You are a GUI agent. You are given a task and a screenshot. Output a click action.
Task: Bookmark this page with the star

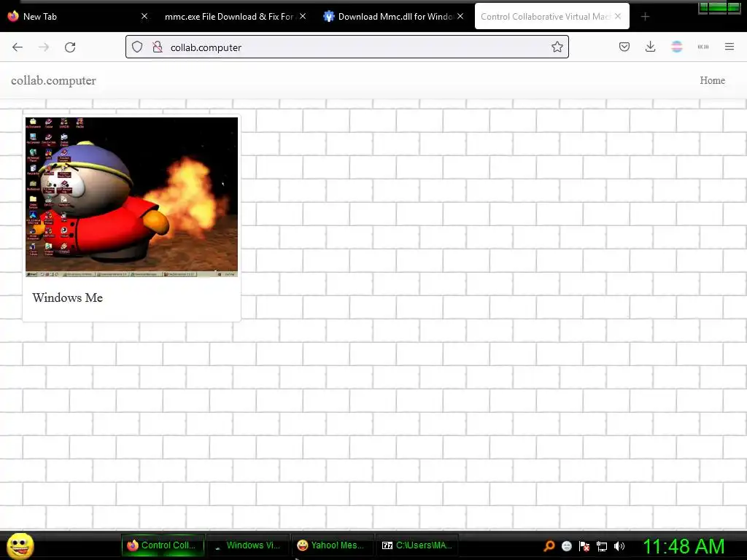coord(557,47)
